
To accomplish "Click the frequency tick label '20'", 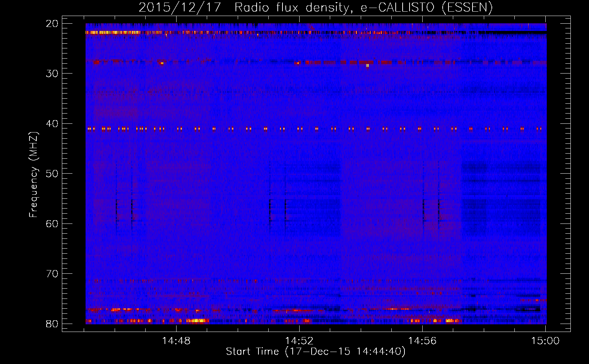I will pos(52,24).
